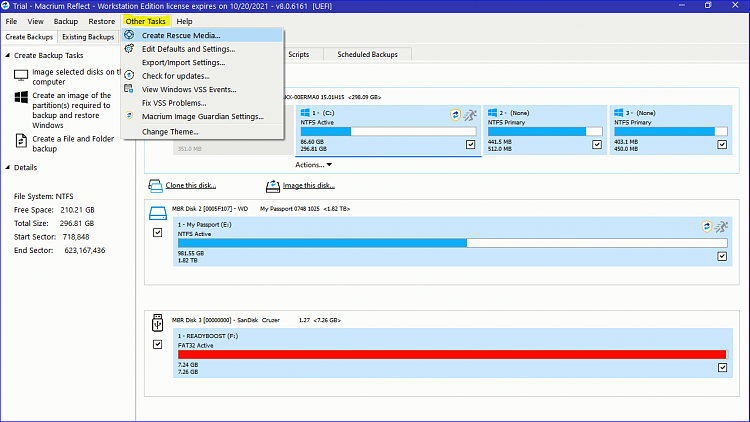Click the Create Rescue Media icon
Viewport: 750px width, 422px height.
(x=129, y=35)
